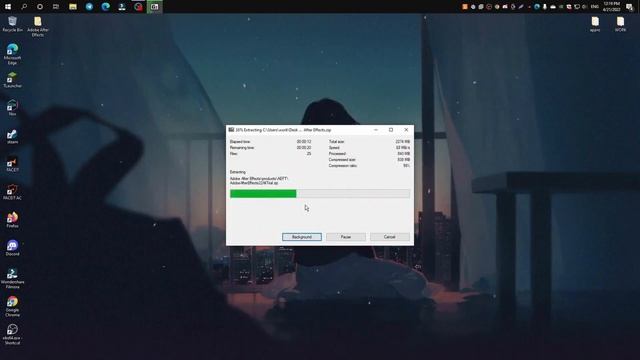Open Task View on the taskbar

(x=56, y=7)
